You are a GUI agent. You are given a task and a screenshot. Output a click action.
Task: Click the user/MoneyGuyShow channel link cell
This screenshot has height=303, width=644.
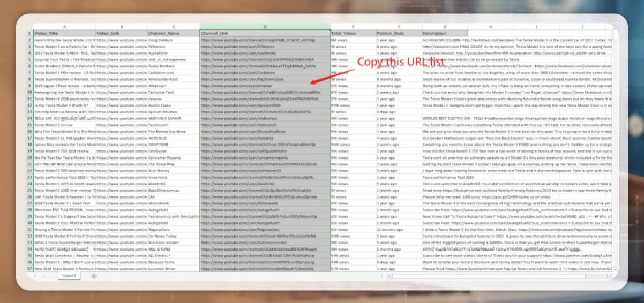click(x=265, y=132)
